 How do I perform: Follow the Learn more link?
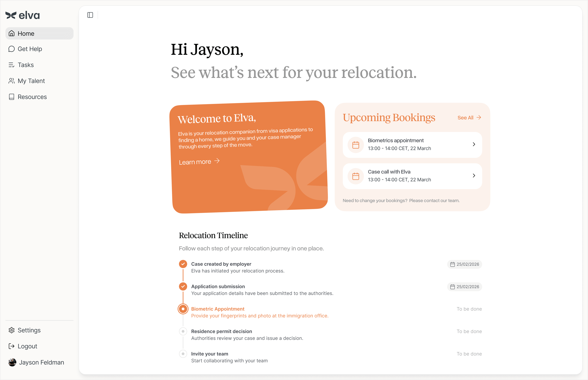(x=199, y=162)
